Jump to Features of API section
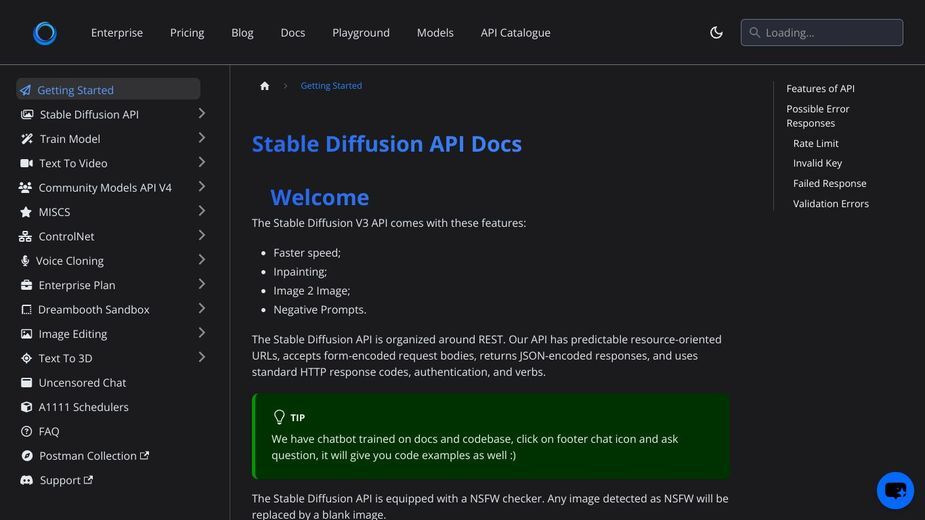Image resolution: width=925 pixels, height=520 pixels. tap(820, 89)
